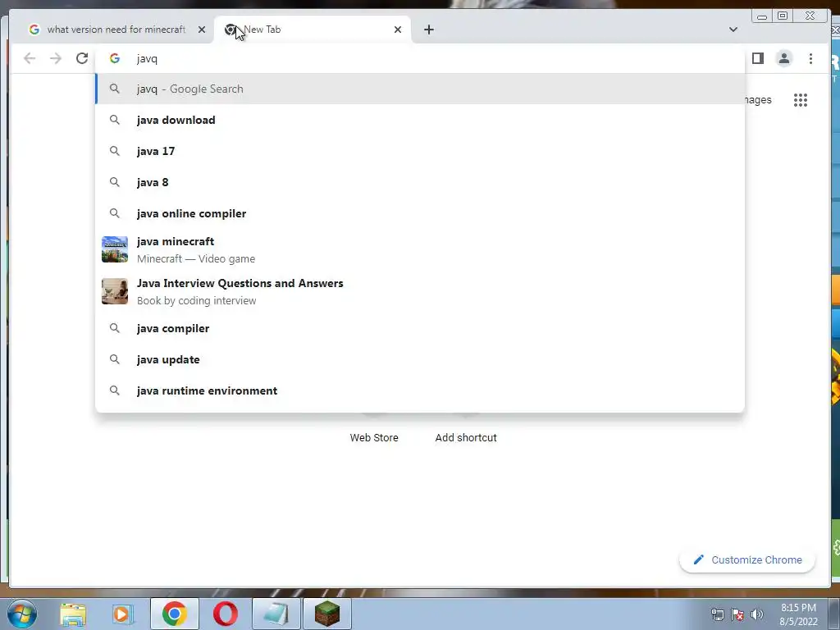Open Windows Explorer from taskbar
The height and width of the screenshot is (630, 840).
(73, 614)
